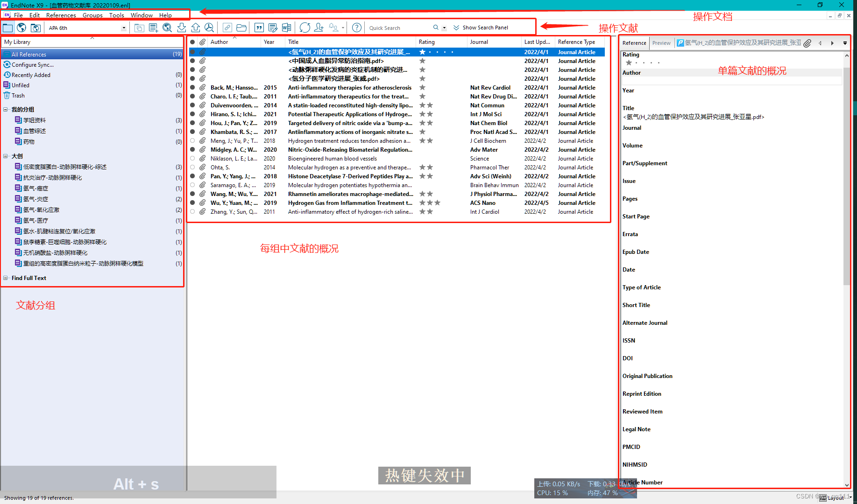Sort references by Journal column header
The width and height of the screenshot is (857, 504).
click(494, 42)
